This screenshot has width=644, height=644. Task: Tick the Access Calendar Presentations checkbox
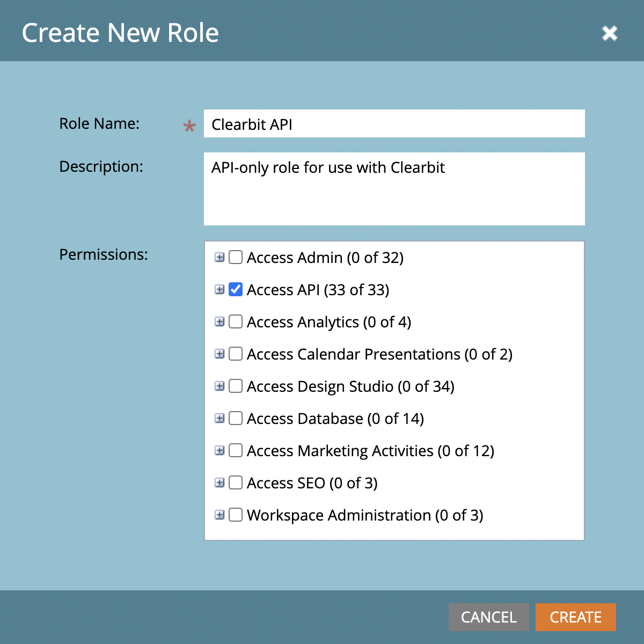point(236,354)
